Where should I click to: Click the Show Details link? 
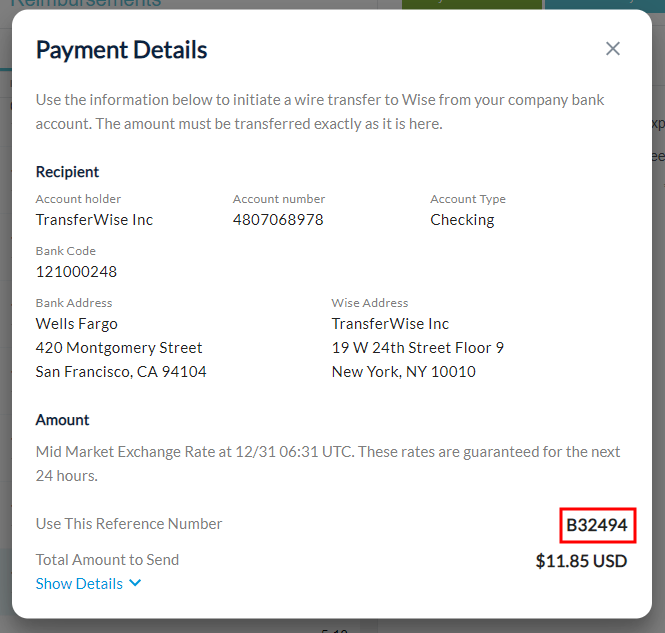78,584
